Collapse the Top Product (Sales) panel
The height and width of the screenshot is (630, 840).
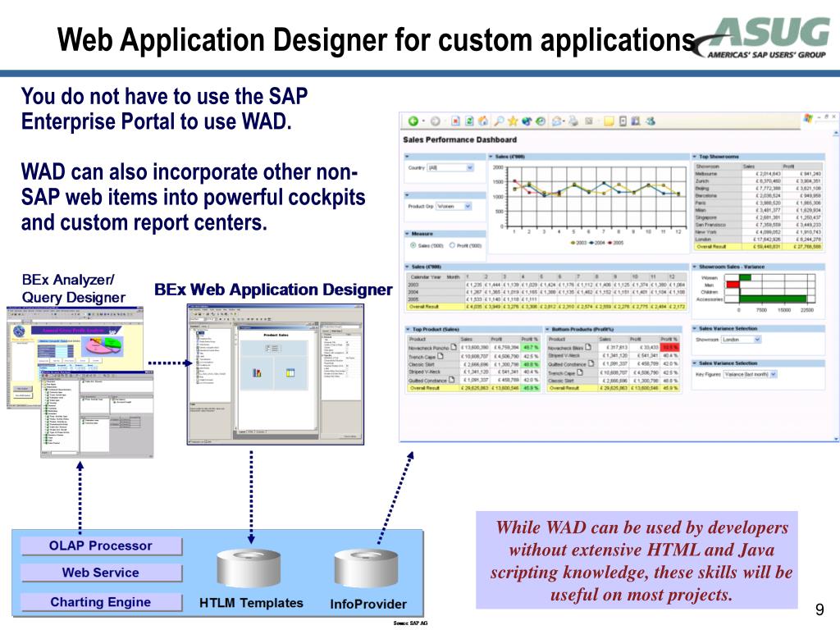click(409, 329)
